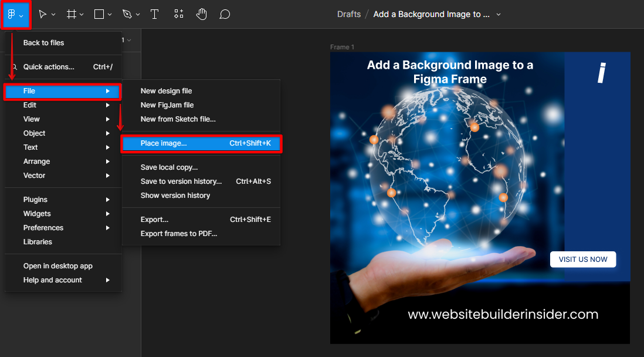
Task: Expand the file title dropdown chevron
Action: 499,15
